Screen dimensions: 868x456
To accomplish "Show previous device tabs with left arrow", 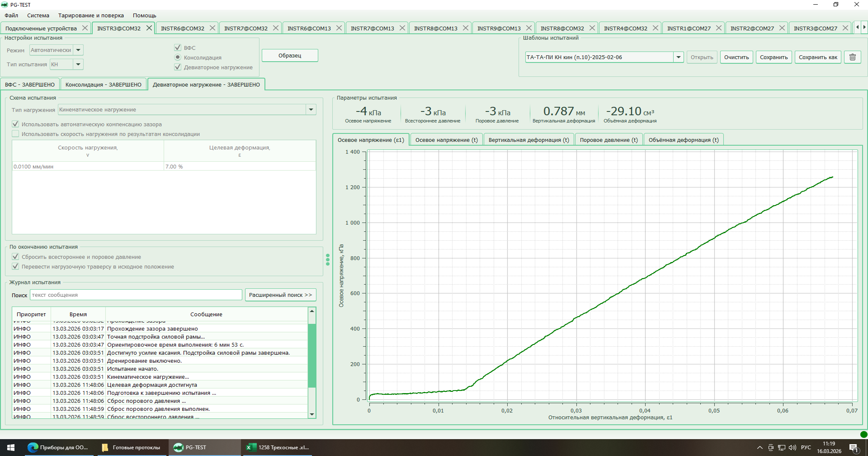I will point(857,27).
